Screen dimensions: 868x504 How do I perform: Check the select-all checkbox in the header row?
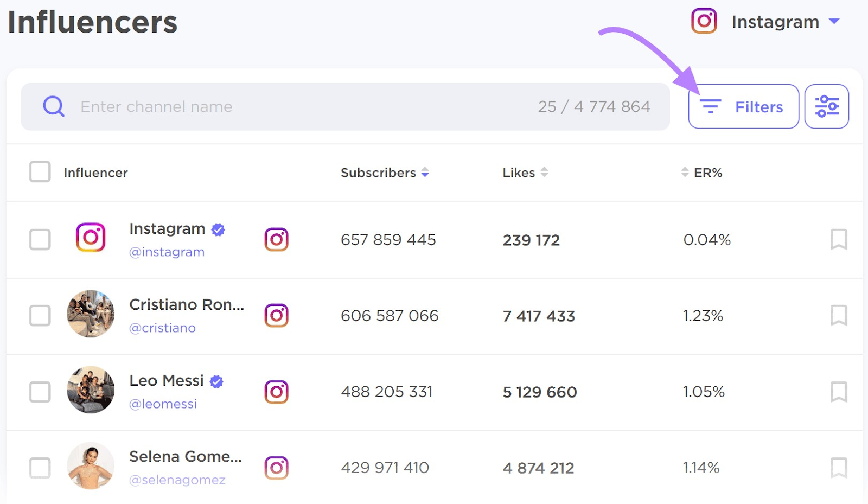(40, 172)
